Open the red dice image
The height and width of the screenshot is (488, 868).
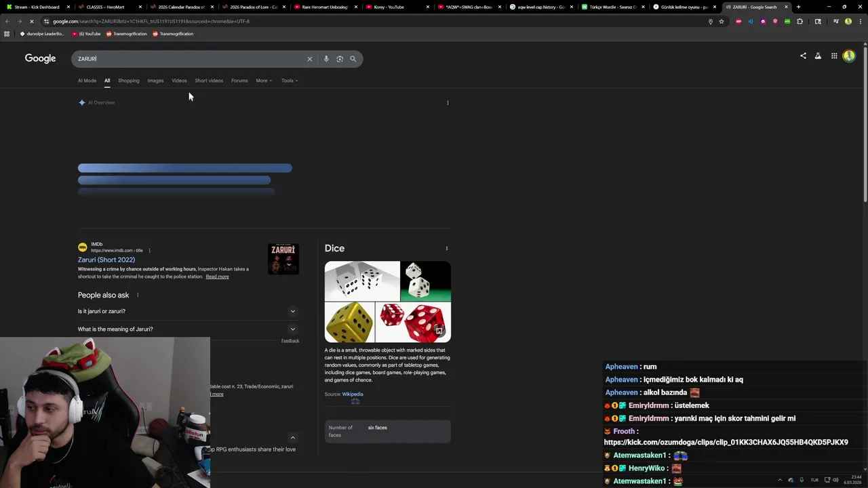coord(414,323)
